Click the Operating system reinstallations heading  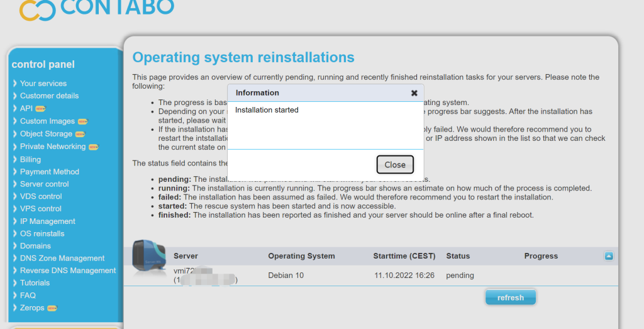tap(243, 57)
